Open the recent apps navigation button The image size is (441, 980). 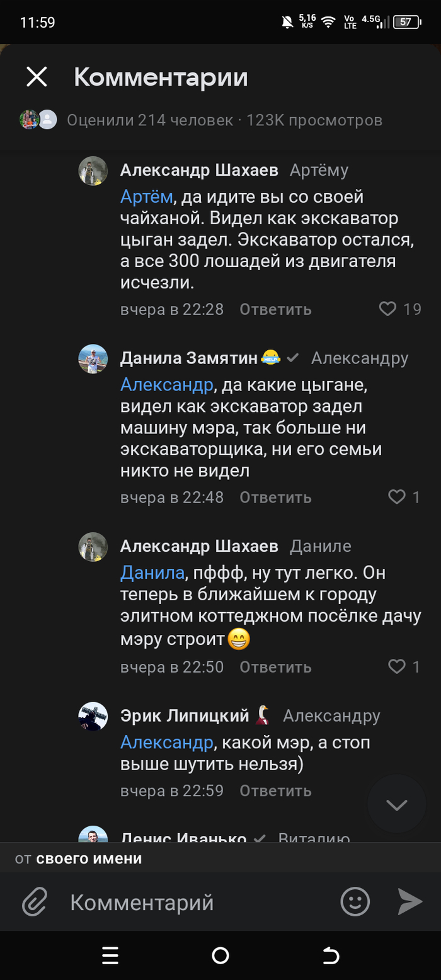(x=110, y=955)
